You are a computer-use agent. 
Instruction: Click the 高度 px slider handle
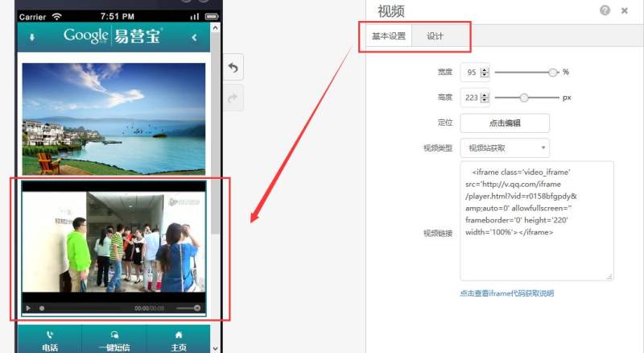[x=524, y=98]
